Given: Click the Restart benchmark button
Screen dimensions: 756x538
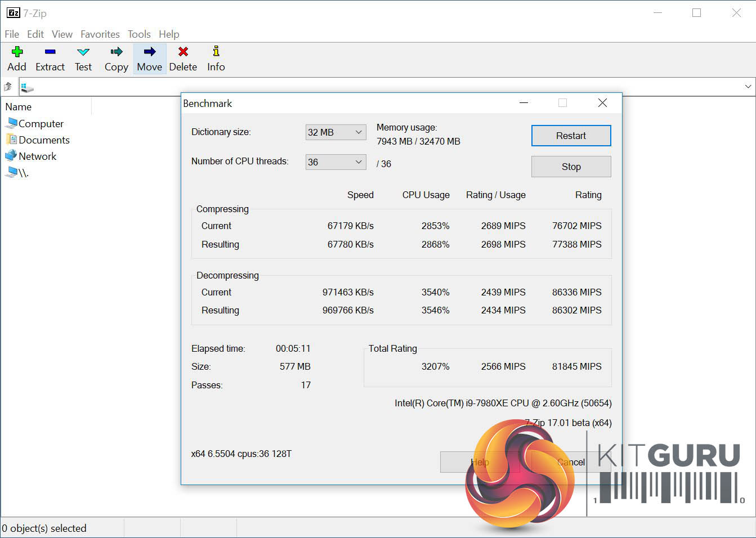Looking at the screenshot, I should (x=571, y=136).
